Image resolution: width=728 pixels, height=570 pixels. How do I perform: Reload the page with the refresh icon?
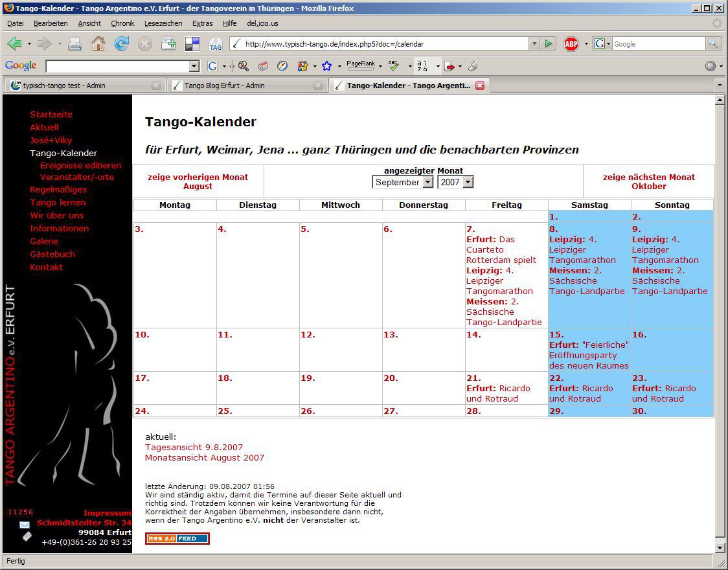(x=121, y=44)
